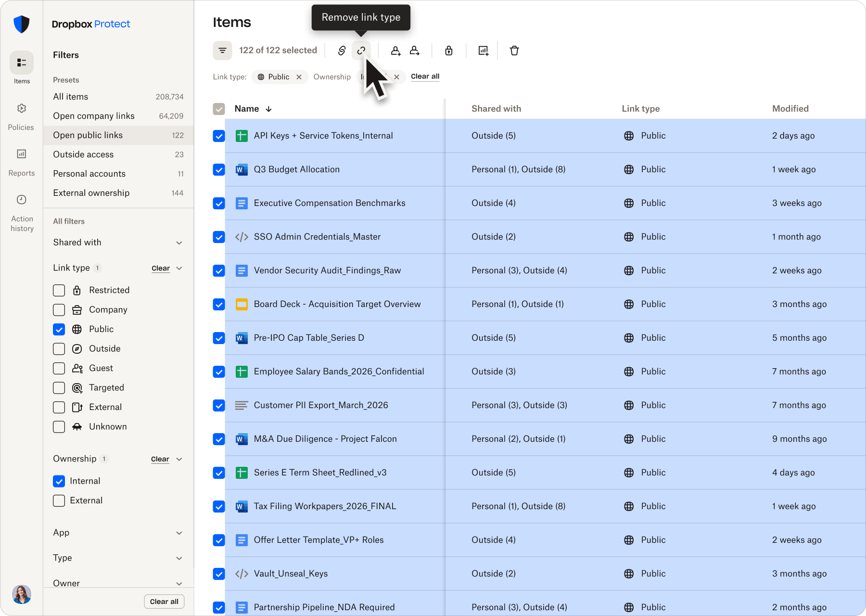Uncheck the Public link type filter
The image size is (866, 616).
pos(59,330)
